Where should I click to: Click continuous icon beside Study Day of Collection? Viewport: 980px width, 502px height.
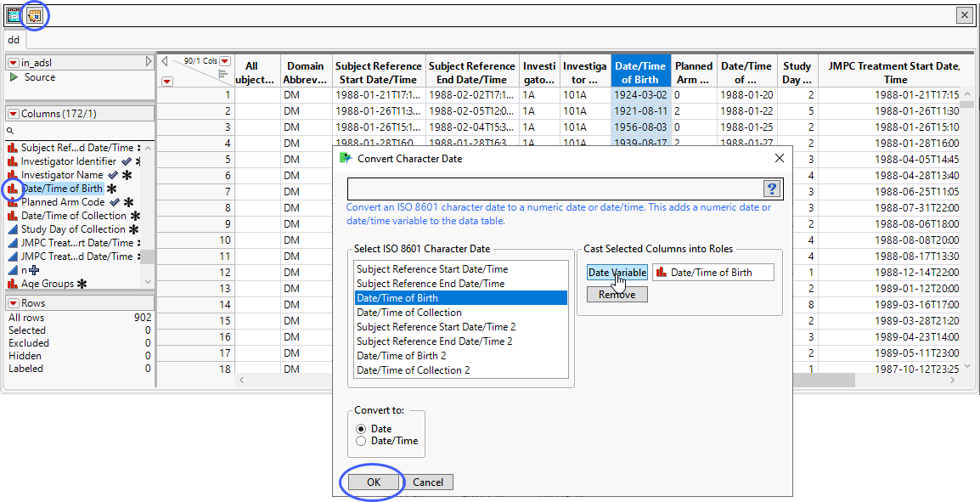pyautogui.click(x=13, y=229)
